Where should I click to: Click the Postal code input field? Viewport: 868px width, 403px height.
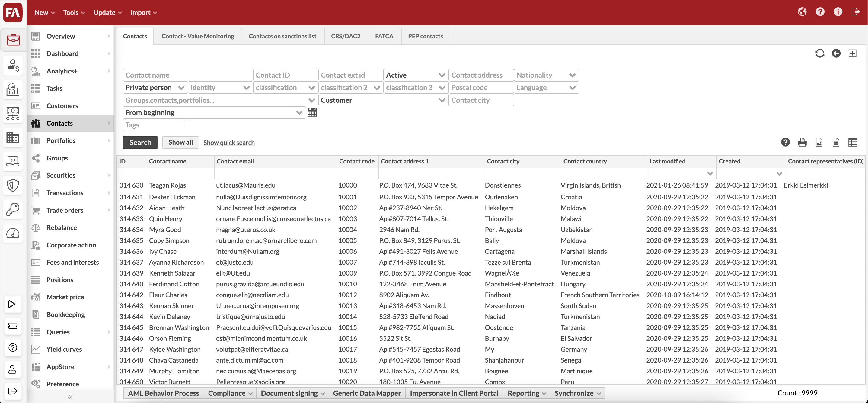click(x=481, y=87)
